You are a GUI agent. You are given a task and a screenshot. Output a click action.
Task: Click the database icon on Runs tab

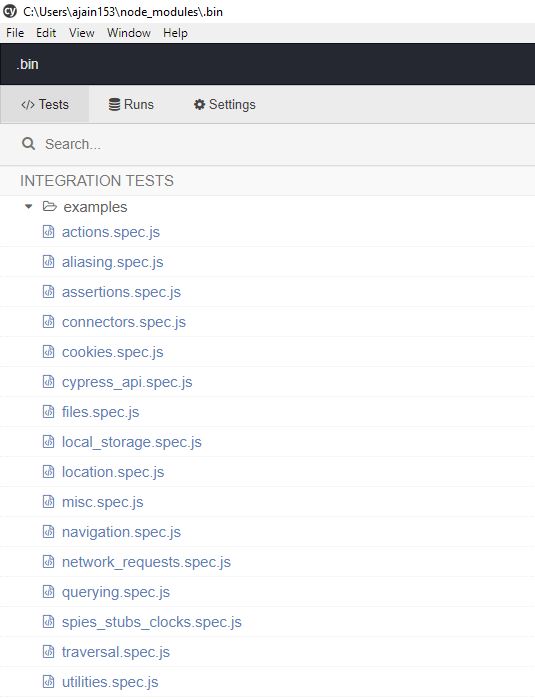click(x=115, y=105)
